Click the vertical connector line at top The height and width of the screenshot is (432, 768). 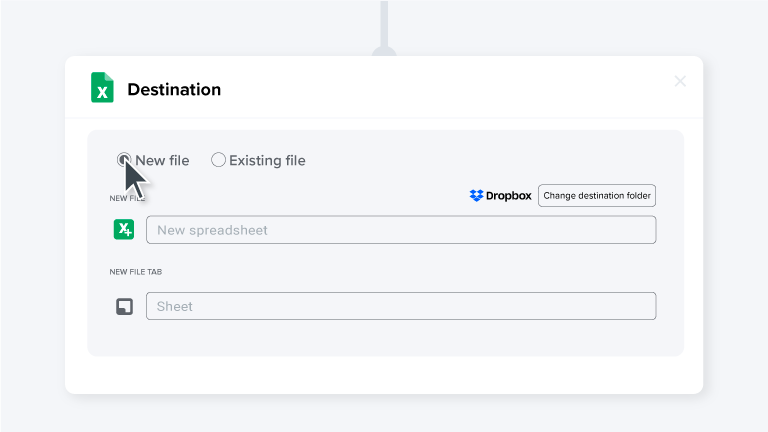(x=384, y=18)
